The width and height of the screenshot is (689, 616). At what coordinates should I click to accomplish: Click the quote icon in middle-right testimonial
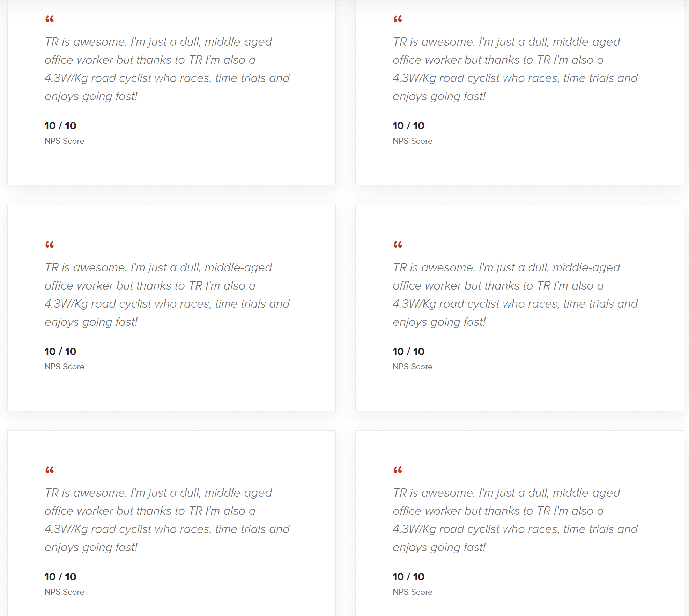click(398, 245)
